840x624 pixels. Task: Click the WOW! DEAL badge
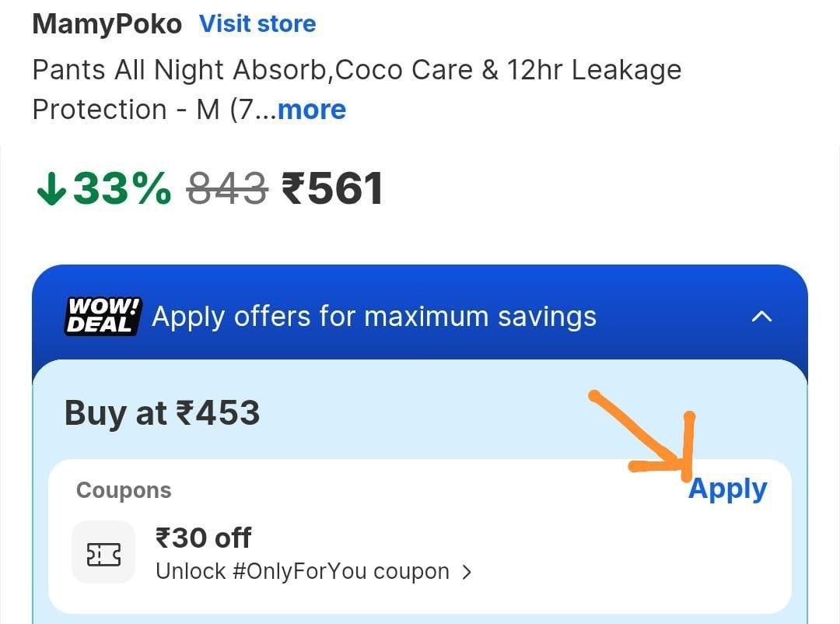(102, 316)
